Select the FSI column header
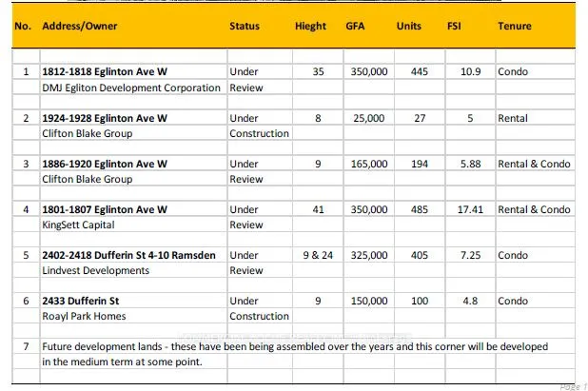Screen dimensions: 588x391 pos(454,26)
